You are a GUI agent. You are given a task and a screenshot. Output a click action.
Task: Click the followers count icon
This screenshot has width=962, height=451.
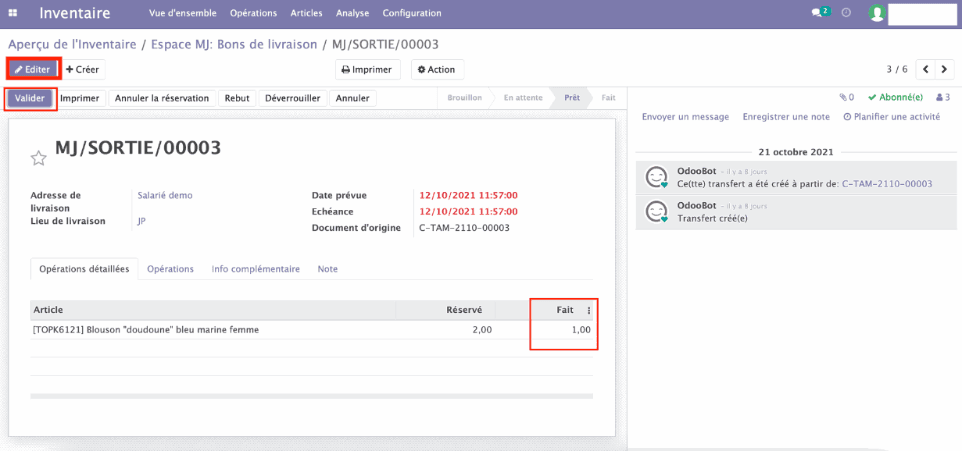tap(942, 98)
